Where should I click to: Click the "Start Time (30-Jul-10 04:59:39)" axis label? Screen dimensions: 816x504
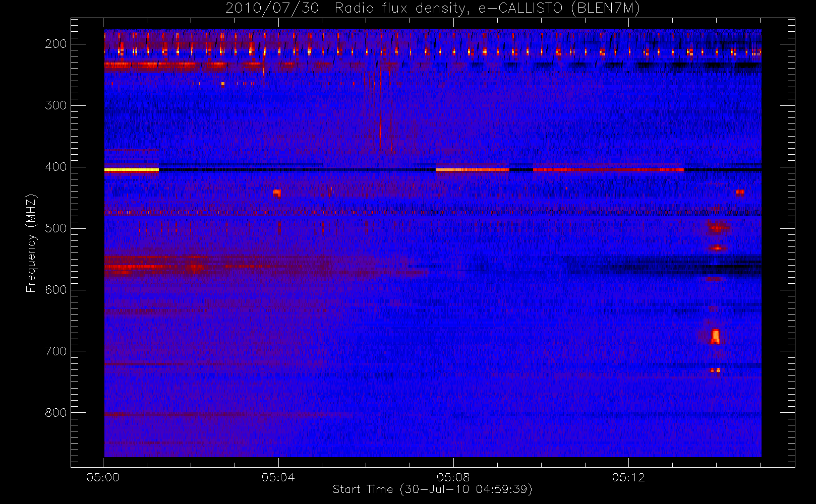pos(433,489)
